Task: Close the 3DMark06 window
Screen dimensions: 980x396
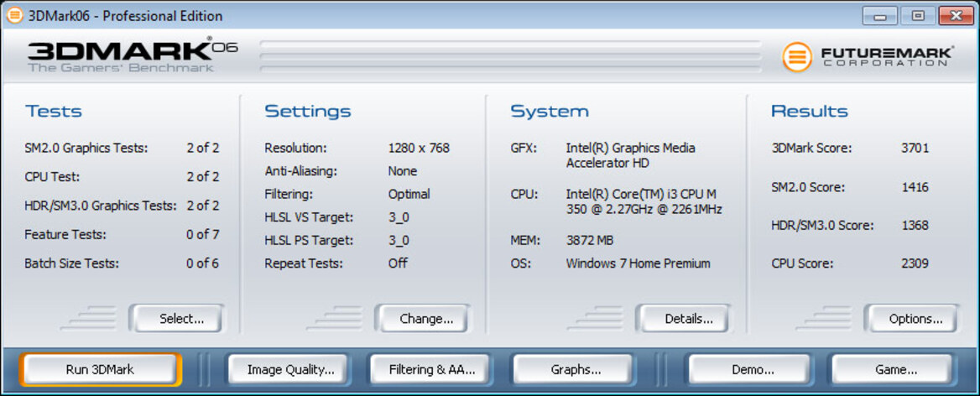Action: 956,16
